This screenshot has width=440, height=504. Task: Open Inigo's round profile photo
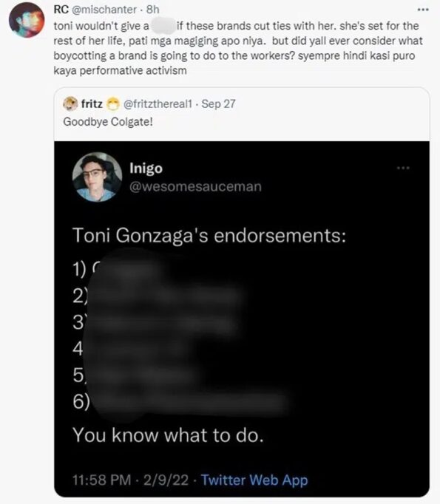coord(97,177)
